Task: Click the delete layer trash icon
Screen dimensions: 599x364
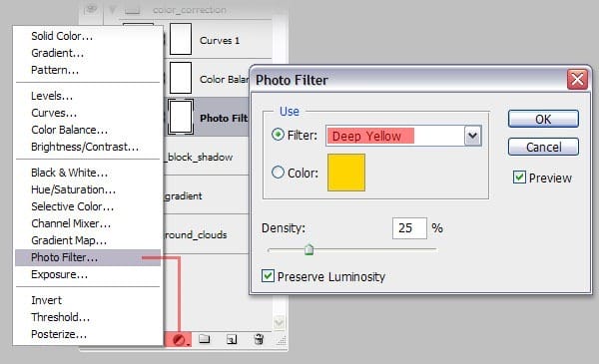Action: click(259, 339)
